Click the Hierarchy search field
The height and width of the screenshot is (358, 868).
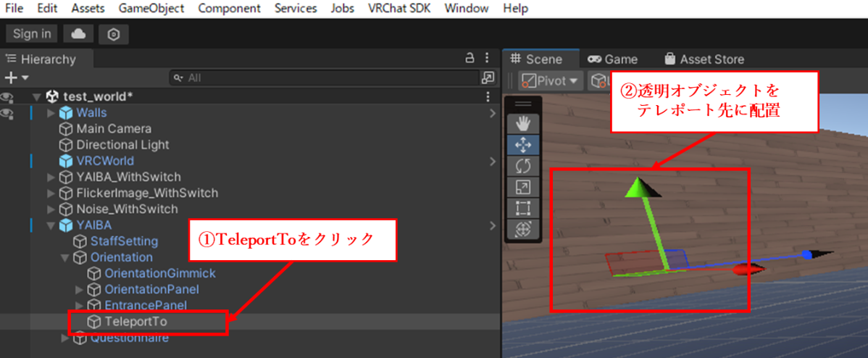pyautogui.click(x=326, y=78)
